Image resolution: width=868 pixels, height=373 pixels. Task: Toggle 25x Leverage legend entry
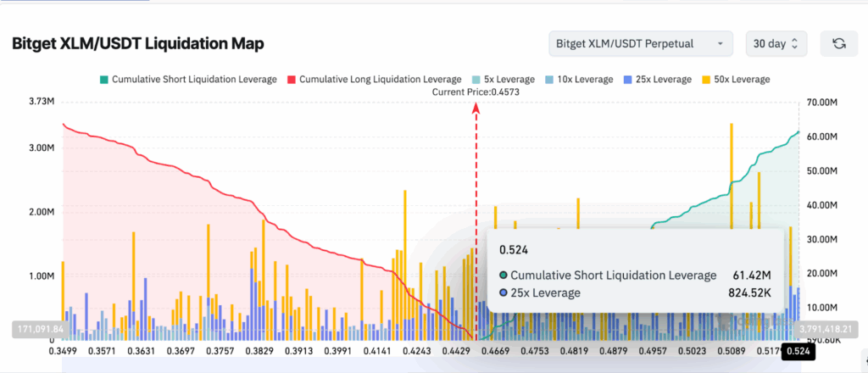click(x=657, y=79)
